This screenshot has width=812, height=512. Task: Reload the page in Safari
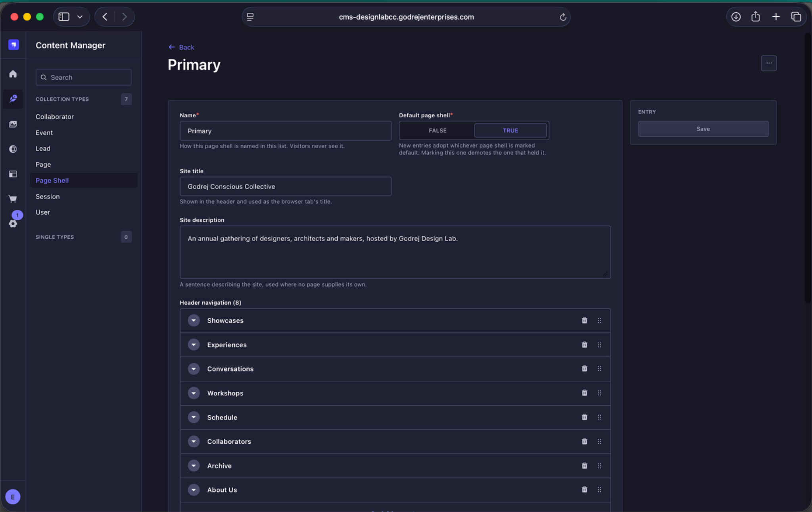point(562,17)
